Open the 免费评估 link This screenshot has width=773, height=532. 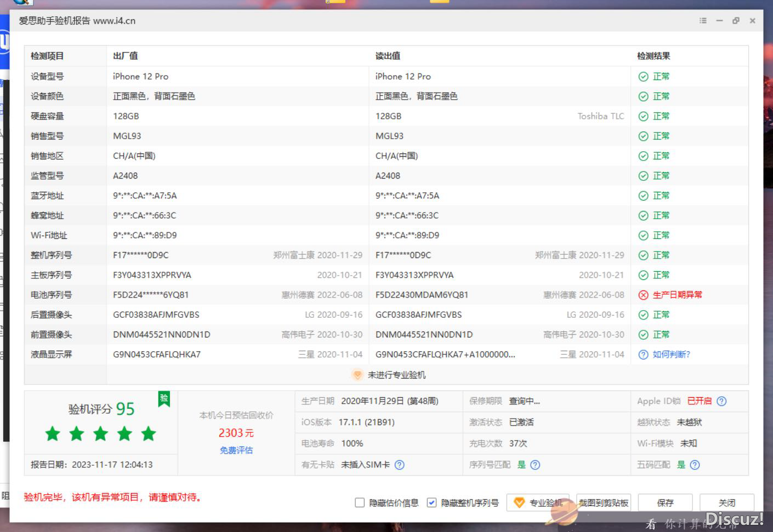236,450
